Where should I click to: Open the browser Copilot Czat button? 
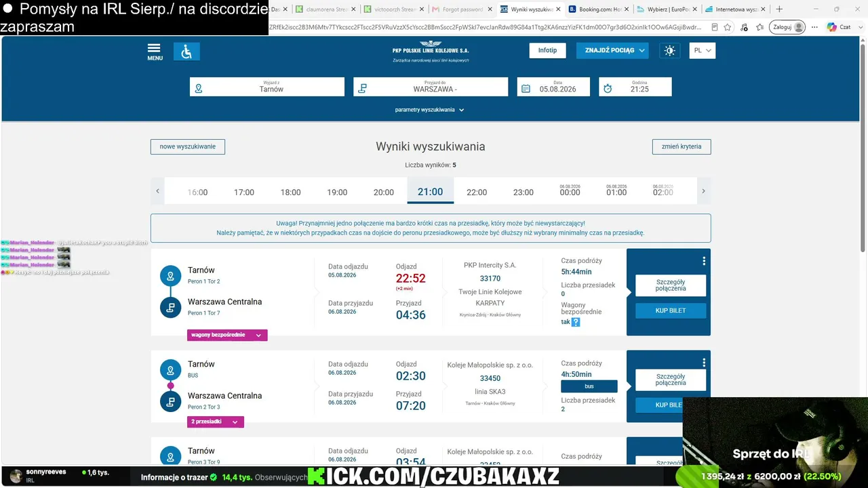tap(839, 27)
